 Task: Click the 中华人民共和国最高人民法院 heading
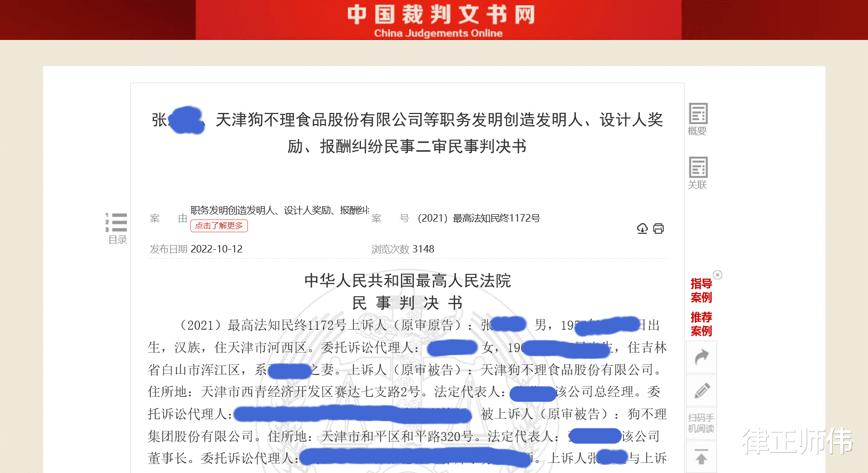coord(407,280)
